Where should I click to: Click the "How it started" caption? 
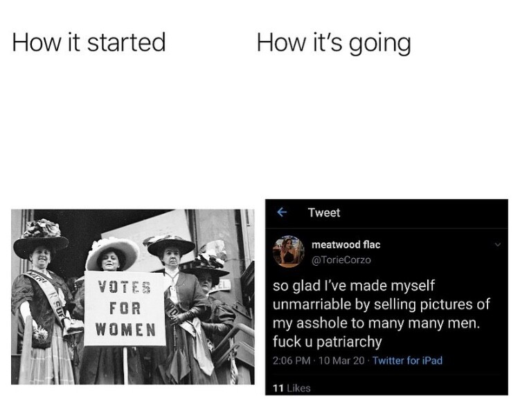pos(89,43)
